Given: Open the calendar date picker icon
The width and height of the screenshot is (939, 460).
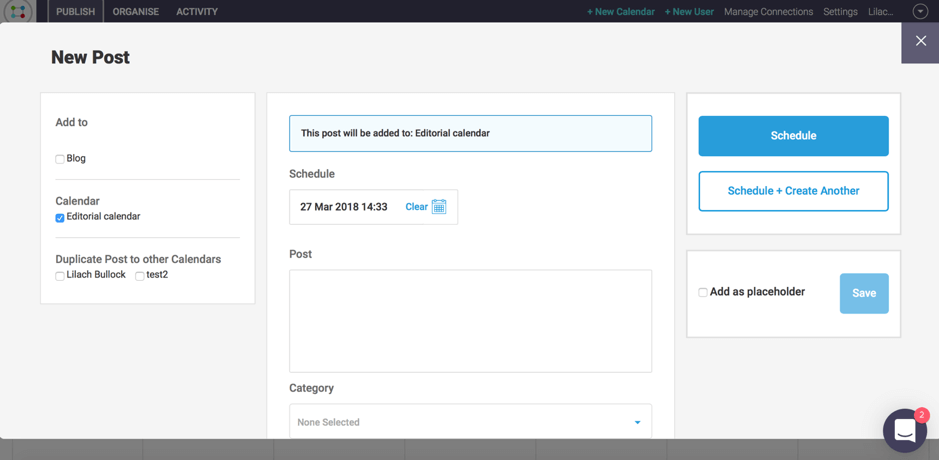Looking at the screenshot, I should click(x=439, y=207).
